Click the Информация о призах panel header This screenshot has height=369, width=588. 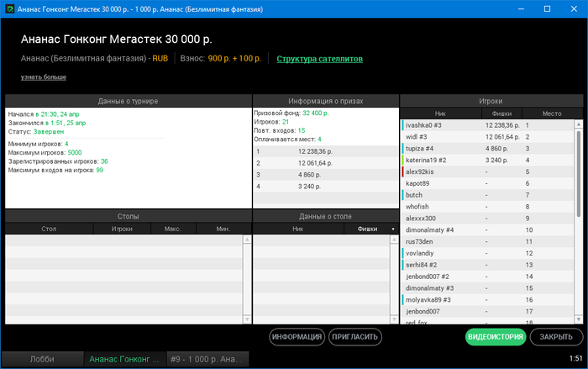(326, 101)
